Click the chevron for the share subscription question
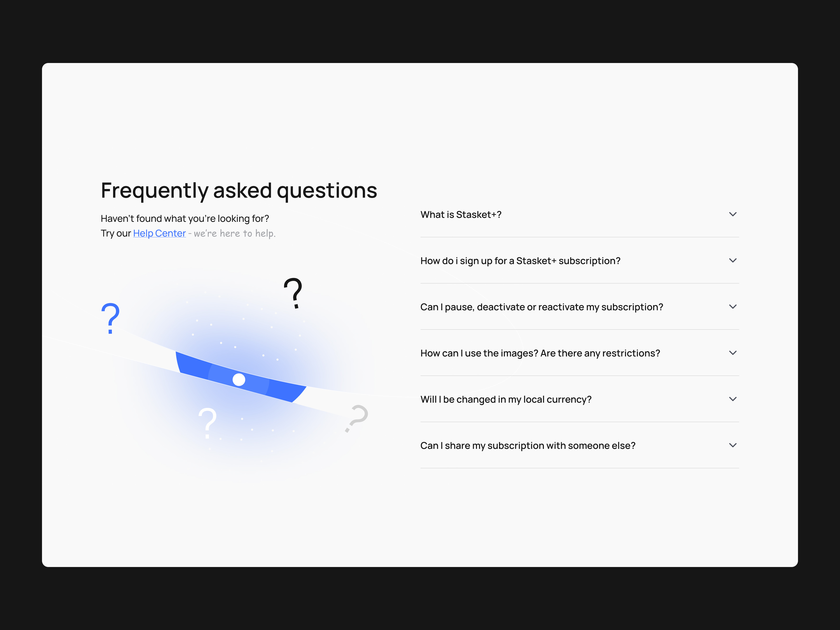This screenshot has width=840, height=630. pos(733,445)
